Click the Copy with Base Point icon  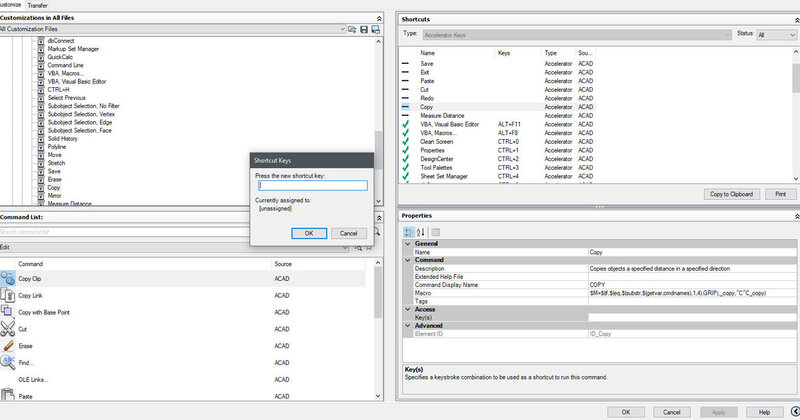pos(9,312)
